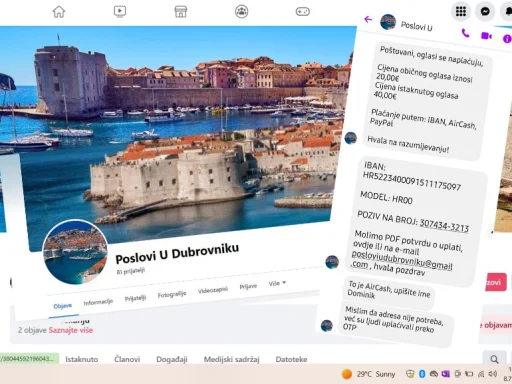This screenshot has height=384, width=512.
Task: Switch to the Medijski sadržaj group tab
Action: [x=231, y=359]
